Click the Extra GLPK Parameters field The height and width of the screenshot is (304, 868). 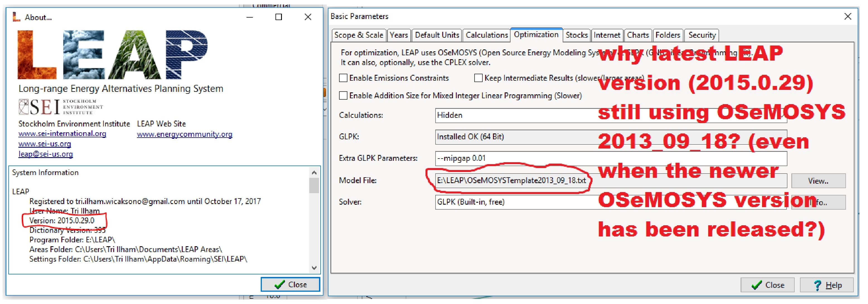click(611, 158)
